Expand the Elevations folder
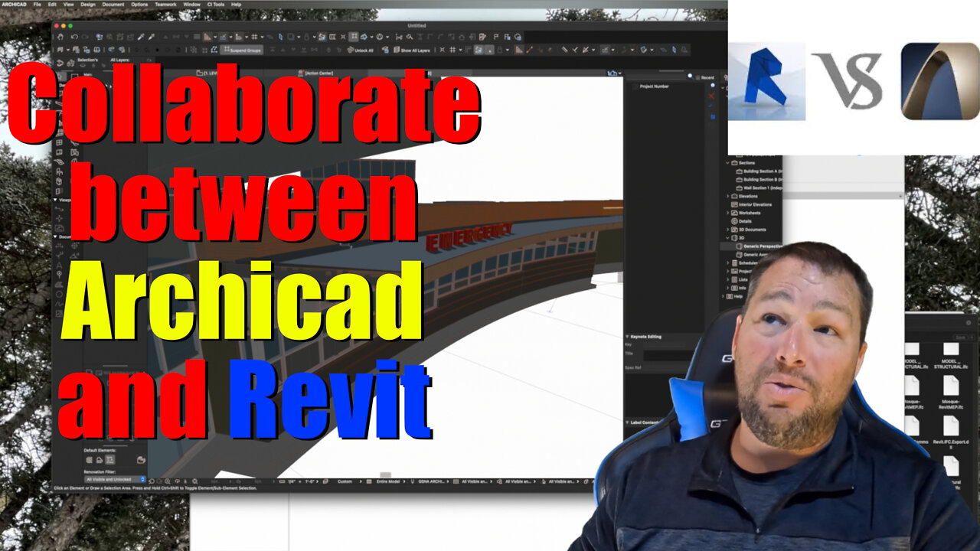 pos(727,196)
